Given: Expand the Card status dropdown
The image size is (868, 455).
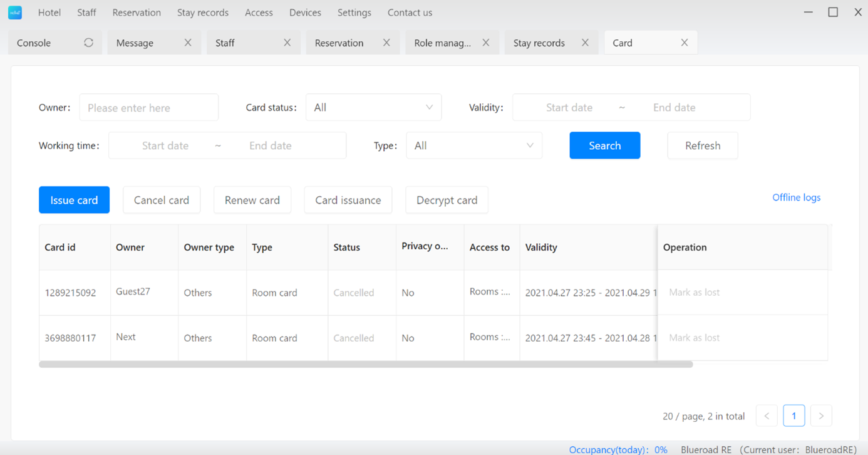Looking at the screenshot, I should [x=373, y=108].
